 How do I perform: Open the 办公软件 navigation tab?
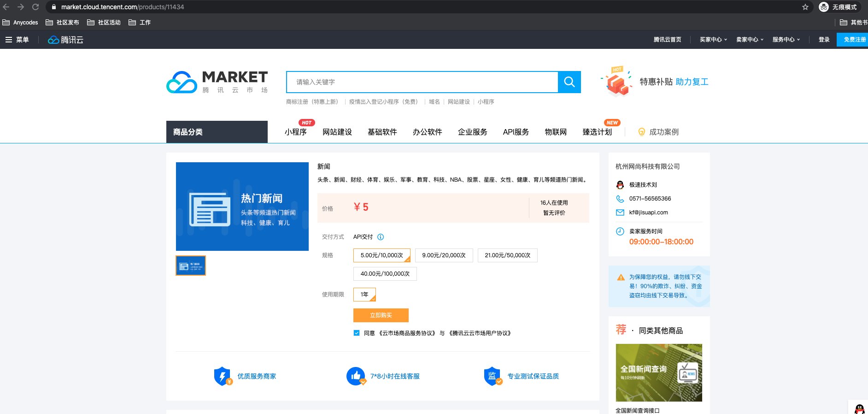point(428,132)
